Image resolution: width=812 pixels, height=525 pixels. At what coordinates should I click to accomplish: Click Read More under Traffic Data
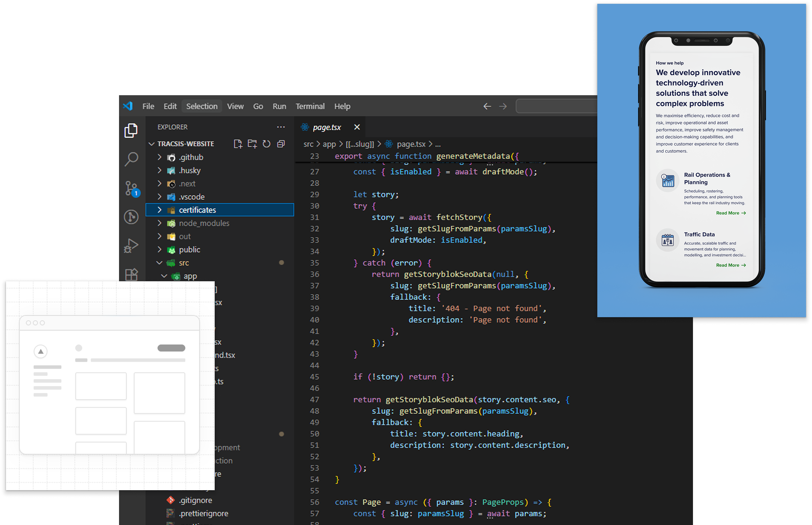730,265
